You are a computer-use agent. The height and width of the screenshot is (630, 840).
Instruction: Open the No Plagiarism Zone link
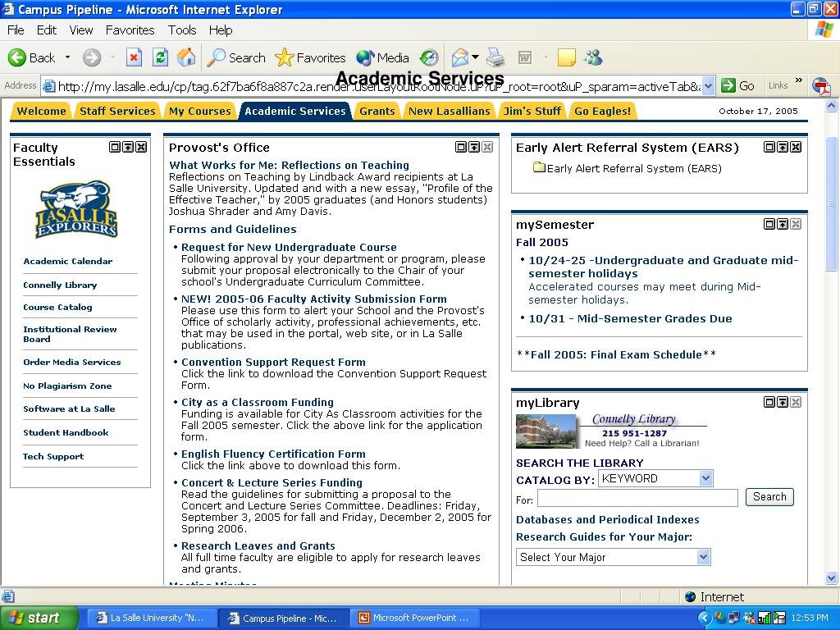[x=67, y=386]
